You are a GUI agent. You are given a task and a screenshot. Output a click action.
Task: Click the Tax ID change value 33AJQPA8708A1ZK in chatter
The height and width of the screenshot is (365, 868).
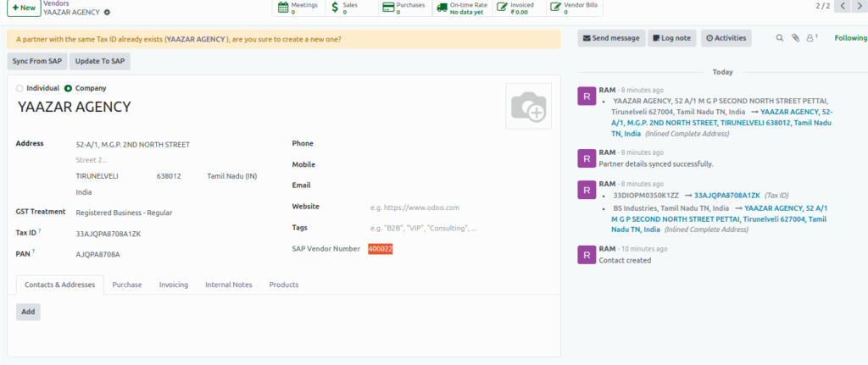(x=726, y=196)
